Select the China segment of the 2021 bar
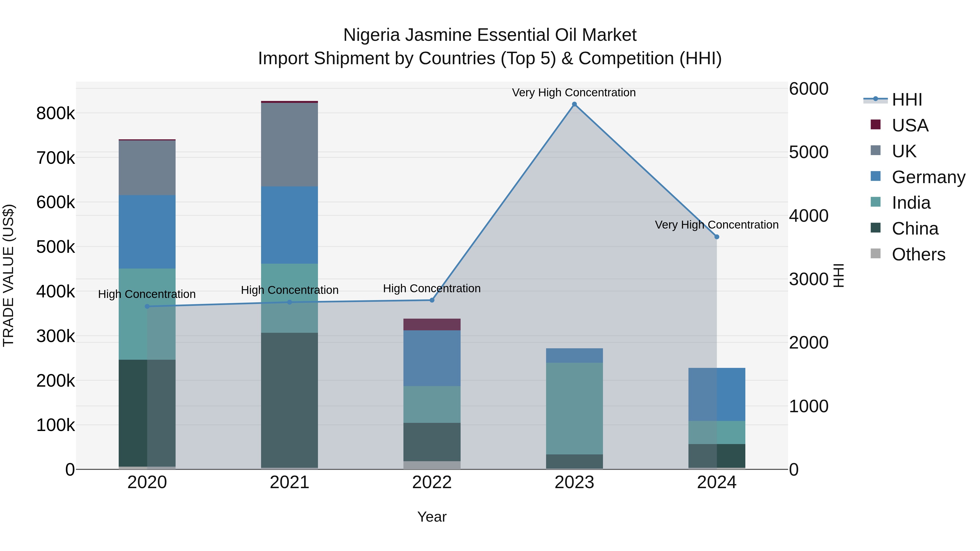Screen dimensions: 980x551 coord(290,401)
